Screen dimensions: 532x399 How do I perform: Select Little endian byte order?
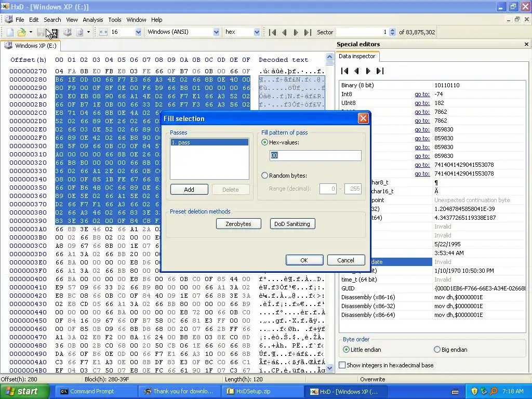click(346, 350)
